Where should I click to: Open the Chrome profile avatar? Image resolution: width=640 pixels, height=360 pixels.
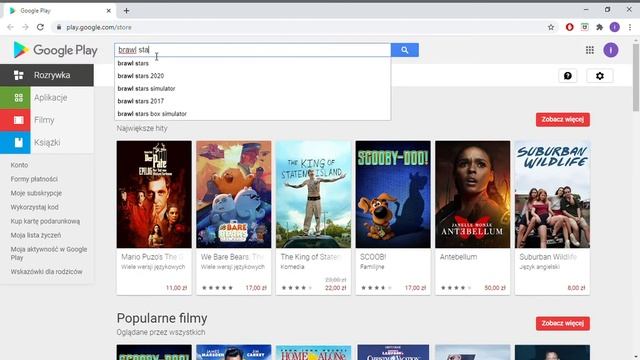click(x=614, y=27)
